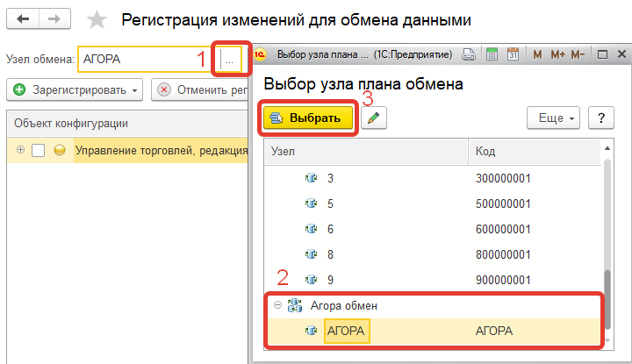This screenshot has width=632, height=364.
Task: Click the pencil edit icon in the dialog
Action: point(374,118)
